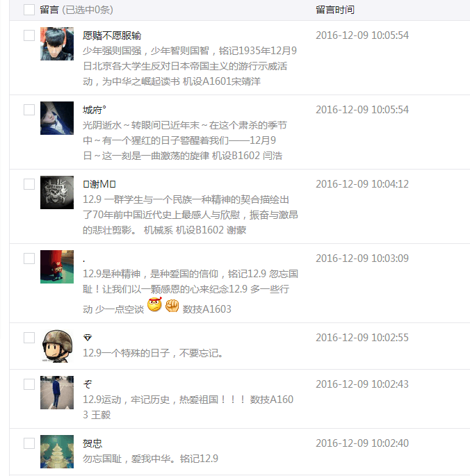
Task: Check the box for 愿赌不愿服输's message
Action: click(29, 35)
